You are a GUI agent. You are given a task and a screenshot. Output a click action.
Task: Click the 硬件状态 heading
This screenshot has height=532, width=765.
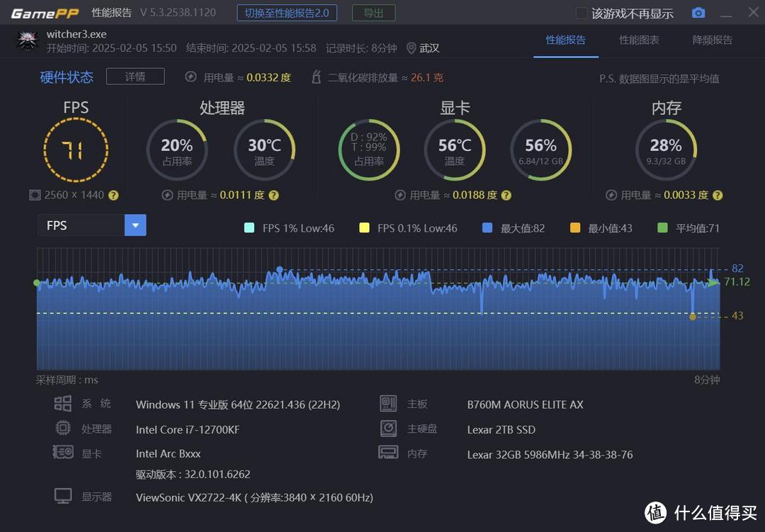(x=67, y=77)
